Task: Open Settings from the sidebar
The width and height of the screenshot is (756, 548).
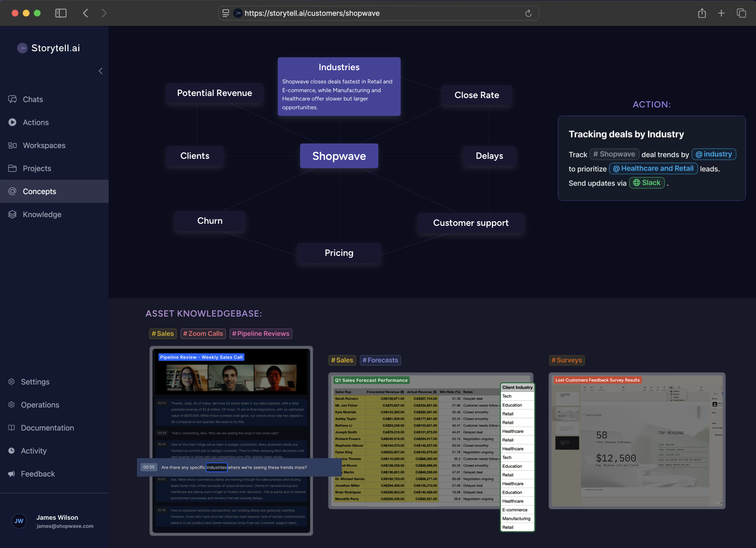Action: (x=35, y=382)
